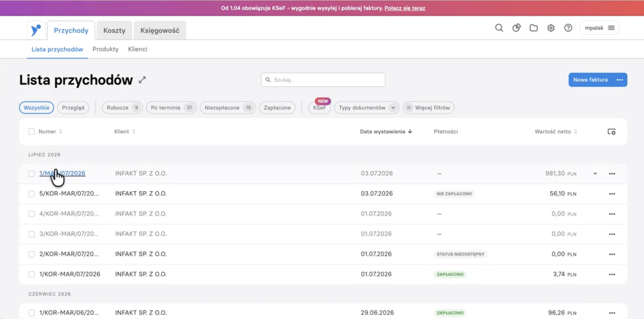Screen dimensions: 644x319
Task: Focus the Szukaj search field
Action: tap(323, 80)
